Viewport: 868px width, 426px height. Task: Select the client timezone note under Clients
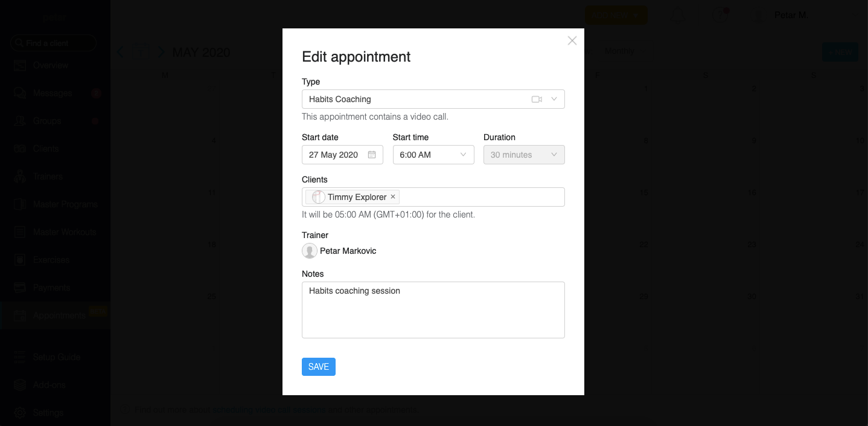(388, 215)
